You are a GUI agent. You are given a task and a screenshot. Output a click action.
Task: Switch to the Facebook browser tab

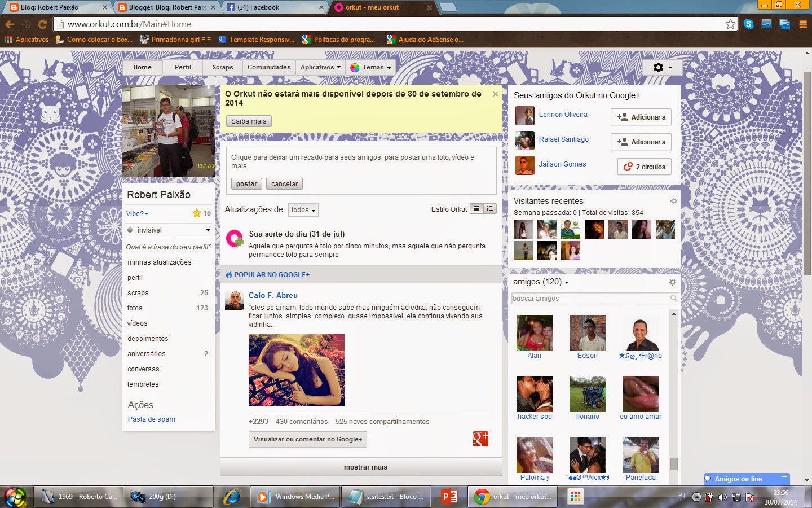(275, 7)
